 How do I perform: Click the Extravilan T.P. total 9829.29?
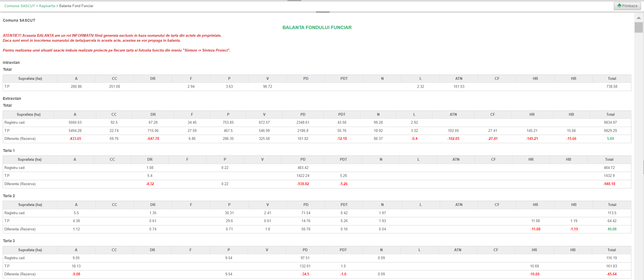[x=610, y=131]
